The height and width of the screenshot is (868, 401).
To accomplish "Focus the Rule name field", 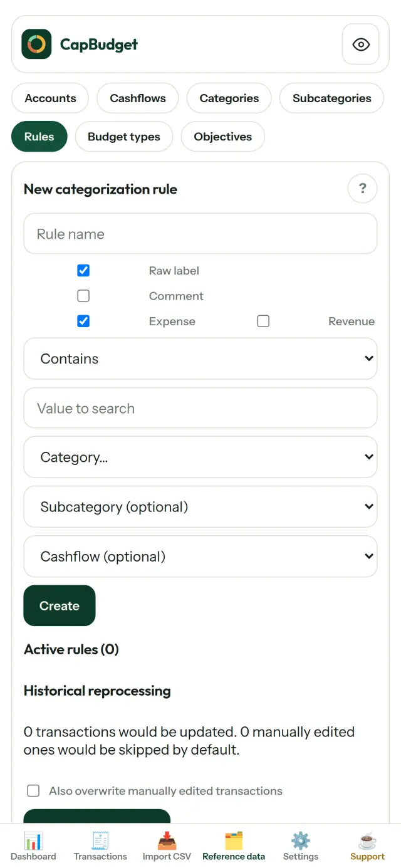I will tap(200, 234).
